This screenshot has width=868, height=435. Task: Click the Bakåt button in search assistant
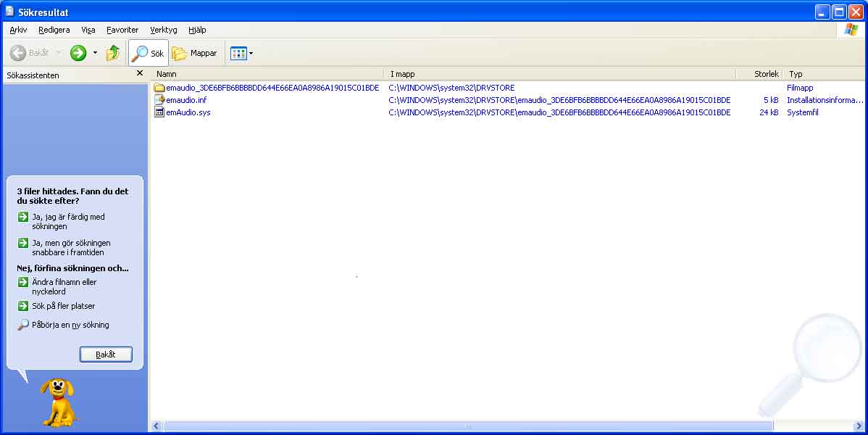click(x=106, y=354)
